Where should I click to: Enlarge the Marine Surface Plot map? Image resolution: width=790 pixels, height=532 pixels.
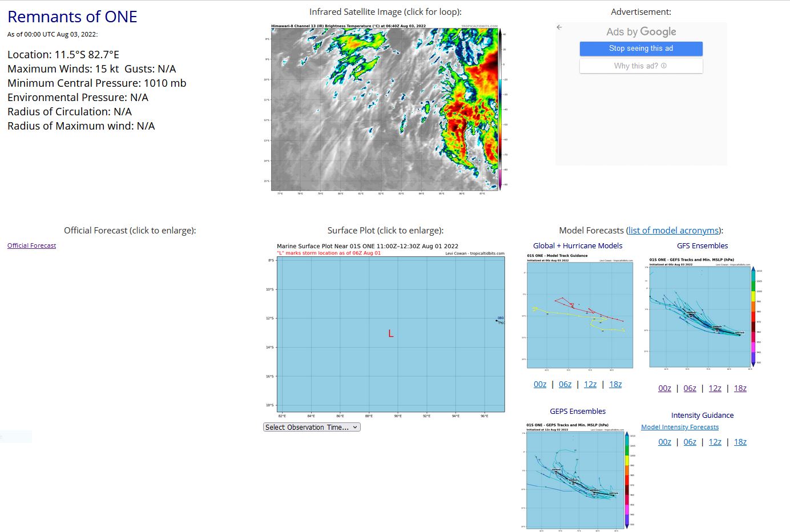click(390, 331)
